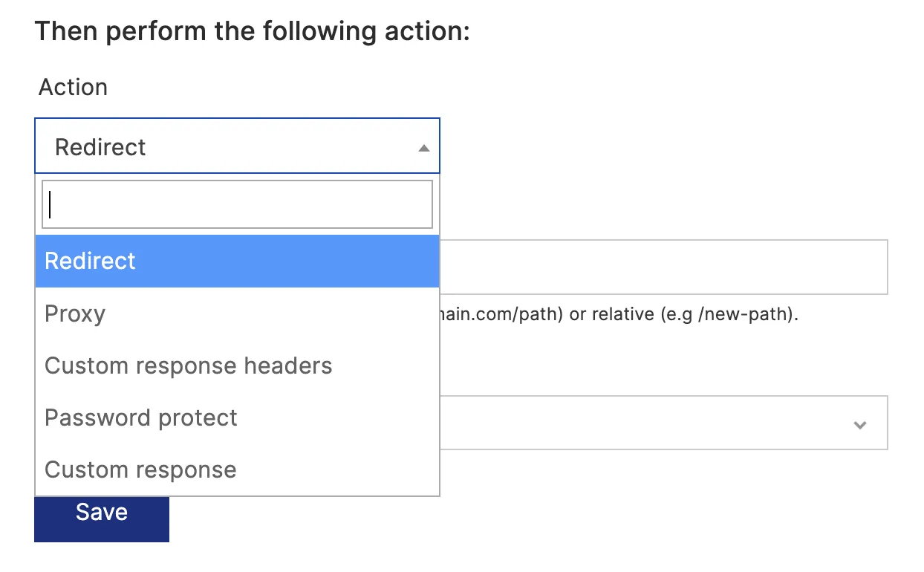This screenshot has width=924, height=572.
Task: Pick Password protect in the action list
Action: tap(140, 417)
